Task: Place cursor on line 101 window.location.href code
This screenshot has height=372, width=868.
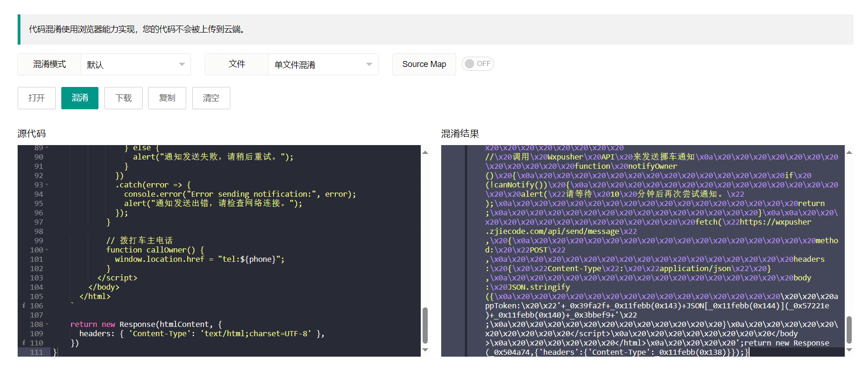Action: pos(200,259)
